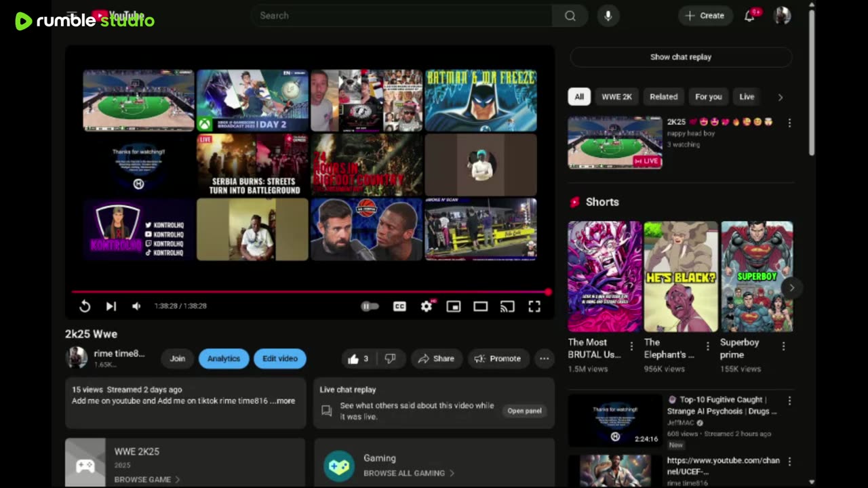
Task: Click Show chat replay
Action: [x=681, y=57]
